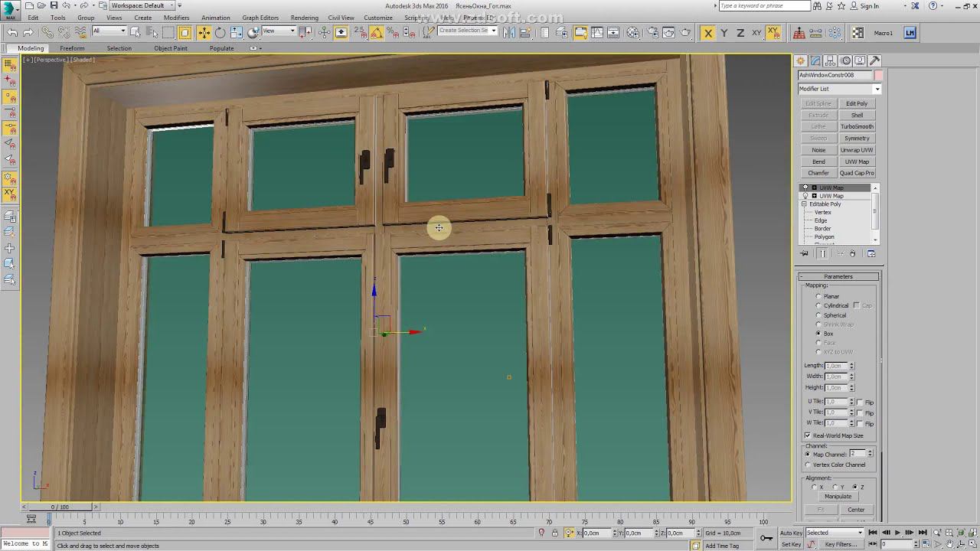Click the Set Key key icon
The height and width of the screenshot is (551, 980).
click(x=766, y=538)
